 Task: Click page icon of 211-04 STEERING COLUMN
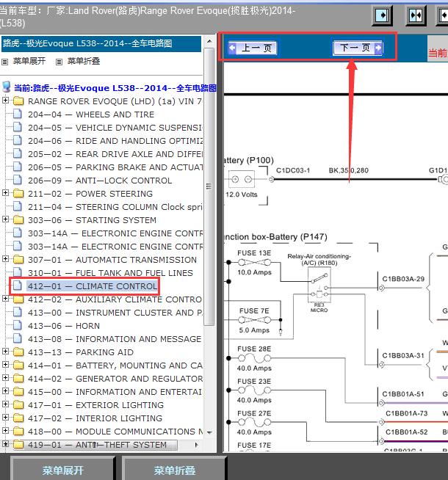point(18,206)
